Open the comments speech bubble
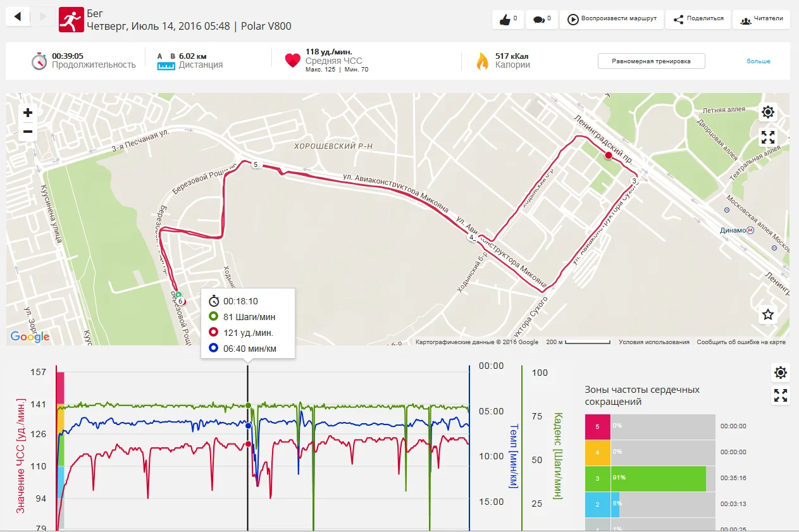Image resolution: width=799 pixels, height=532 pixels. (x=538, y=20)
